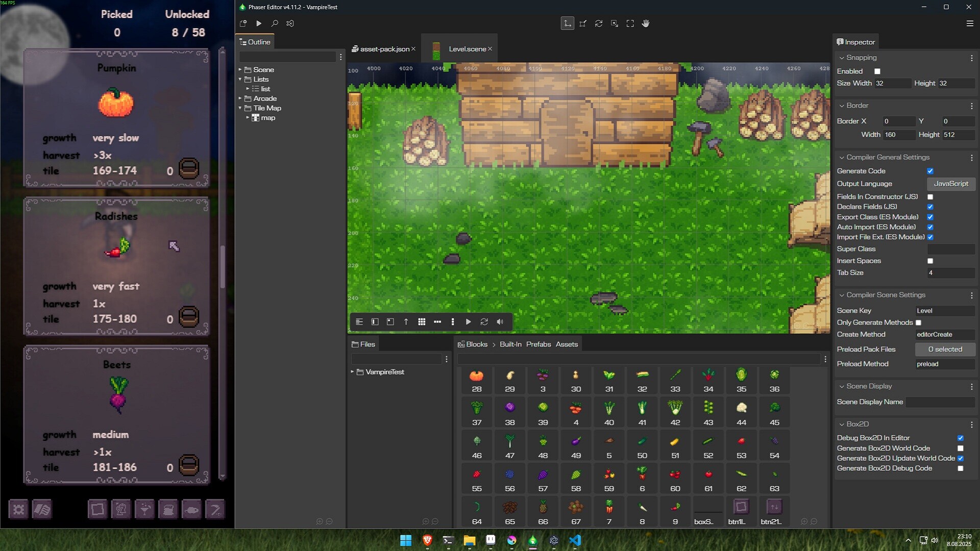Click the Search icon in the toolbar
Screen dimensions: 980x551
click(274, 23)
